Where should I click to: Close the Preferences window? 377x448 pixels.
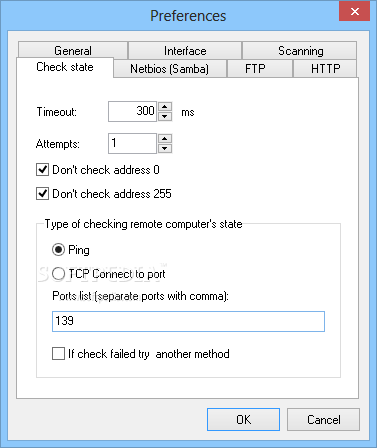coord(355,11)
